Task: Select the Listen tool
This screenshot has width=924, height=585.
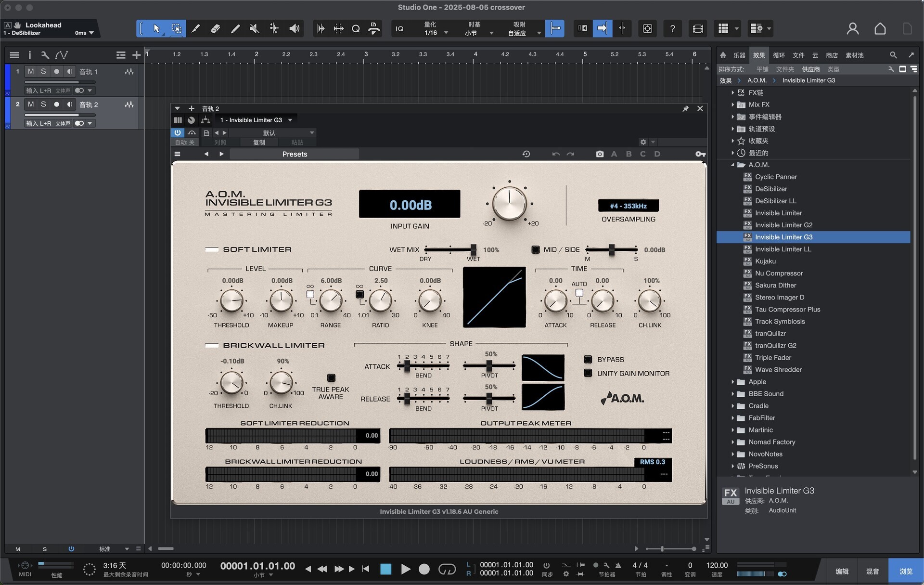Action: [295, 28]
